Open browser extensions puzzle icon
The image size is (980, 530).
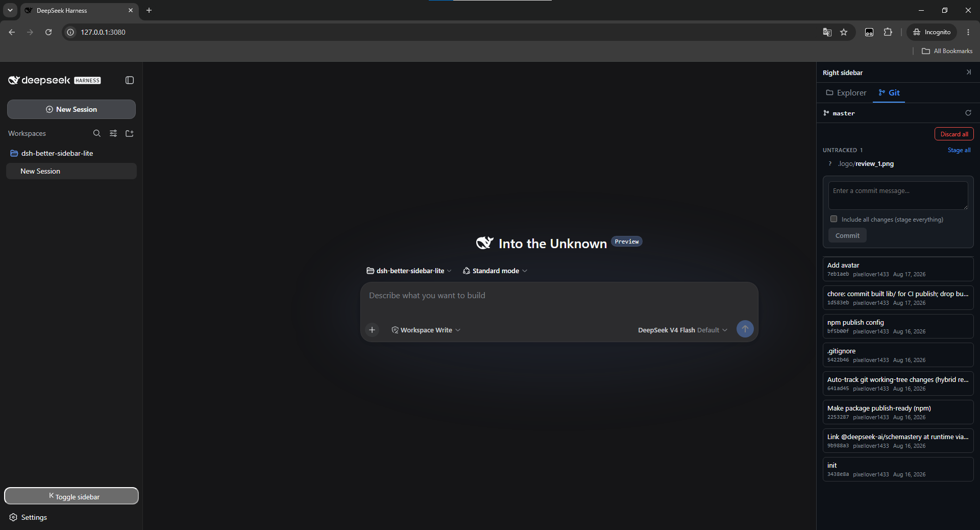(888, 32)
